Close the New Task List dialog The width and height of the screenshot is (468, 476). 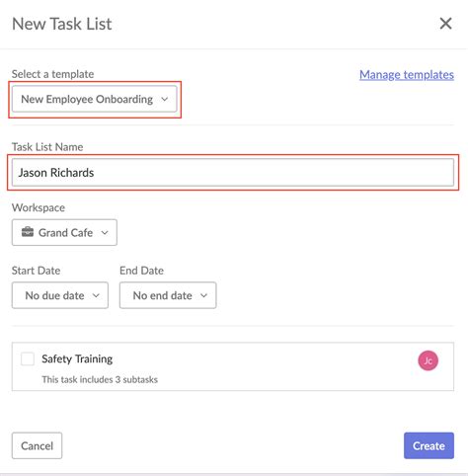pyautogui.click(x=445, y=24)
